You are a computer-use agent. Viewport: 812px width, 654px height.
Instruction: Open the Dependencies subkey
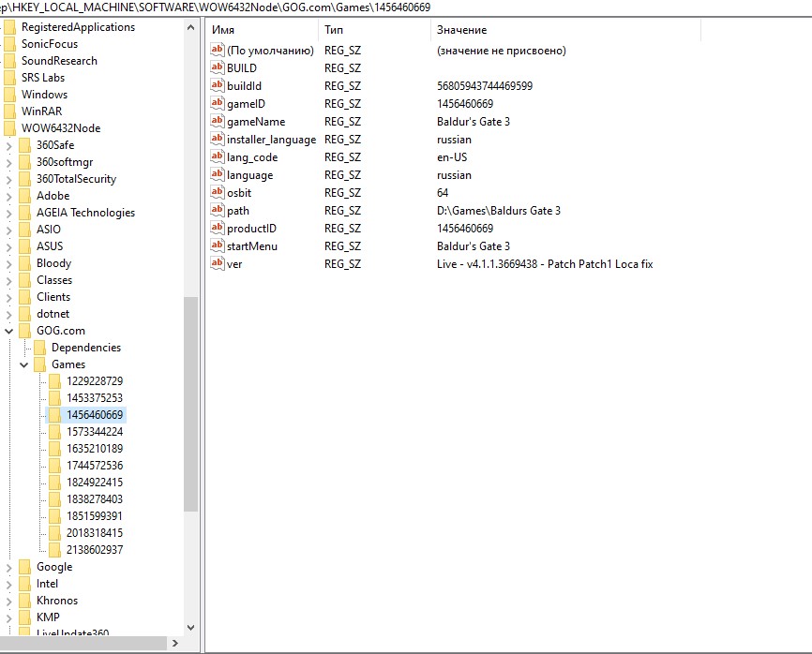click(x=85, y=348)
